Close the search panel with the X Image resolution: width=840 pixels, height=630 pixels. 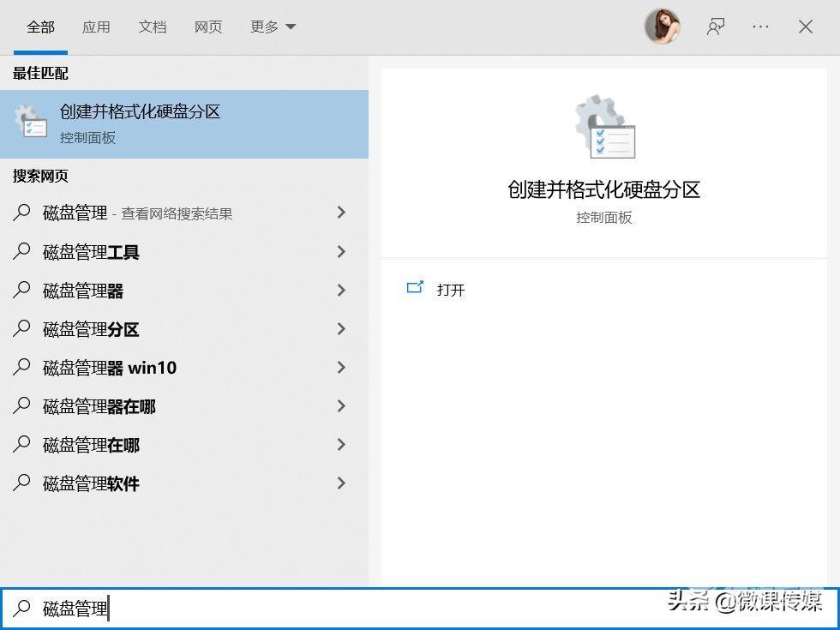(805, 27)
